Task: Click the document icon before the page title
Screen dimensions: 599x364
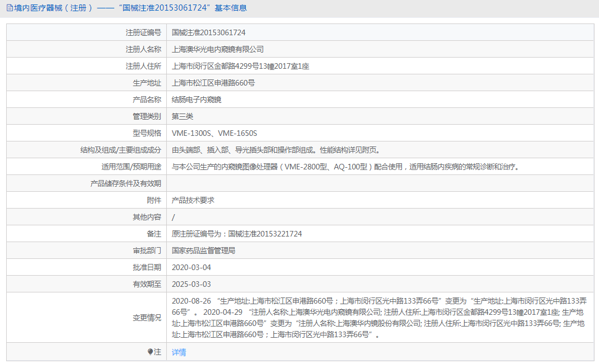Action: (x=8, y=8)
